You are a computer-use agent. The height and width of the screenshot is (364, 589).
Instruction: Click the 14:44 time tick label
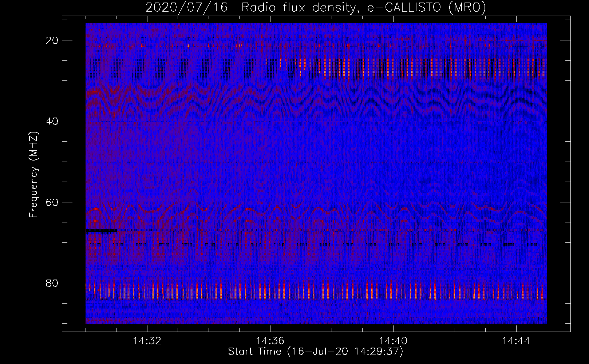pos(516,341)
